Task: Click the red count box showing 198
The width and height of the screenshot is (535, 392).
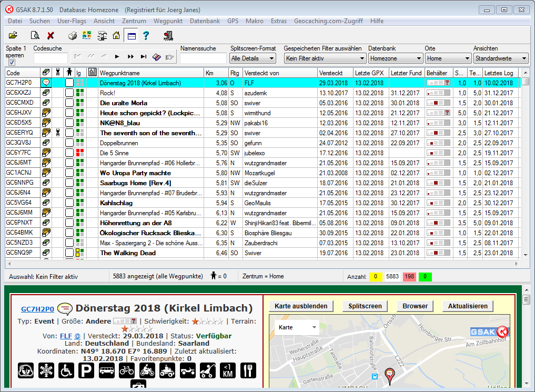Action: click(410, 276)
